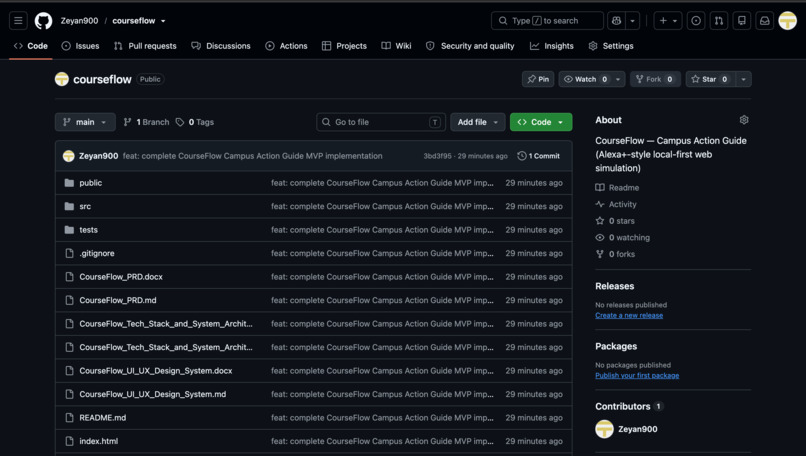Click Create a new release link
The width and height of the screenshot is (806, 456).
[x=629, y=315]
